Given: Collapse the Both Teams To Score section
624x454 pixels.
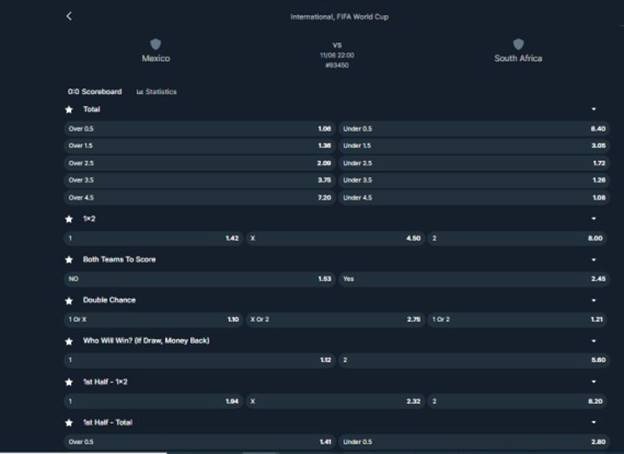Looking at the screenshot, I should [594, 260].
